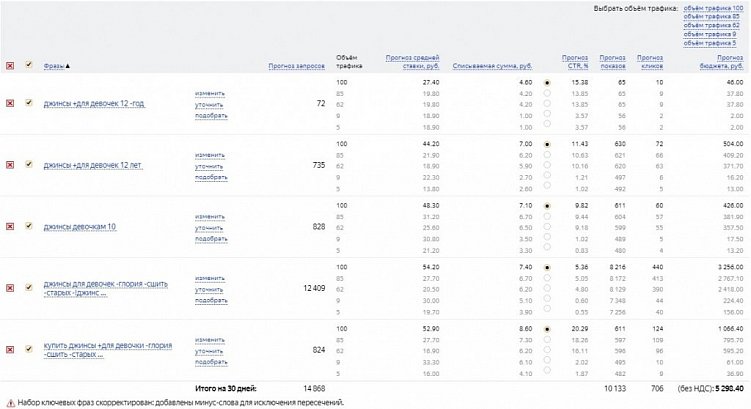Remove the "джинсы для девочек -глория" phrase row
Image resolution: width=751 pixels, height=409 pixels.
click(x=10, y=288)
